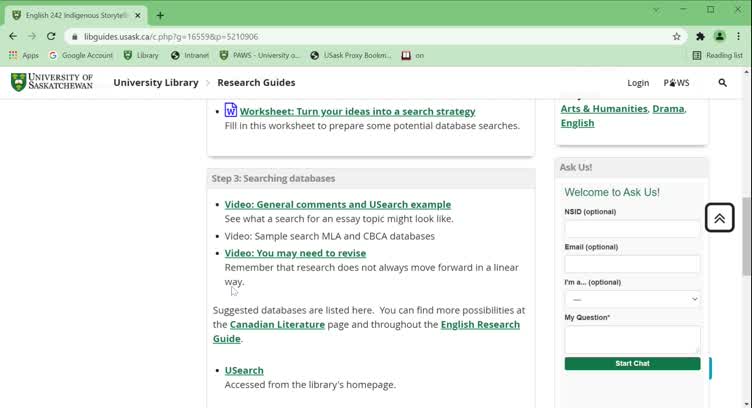Click the NSID (optional) input field

[x=632, y=229]
